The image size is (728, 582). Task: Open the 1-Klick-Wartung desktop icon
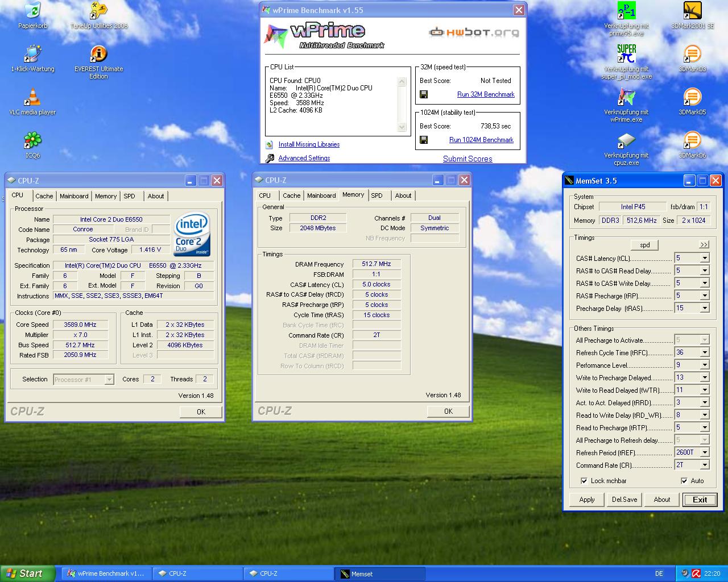pos(32,54)
